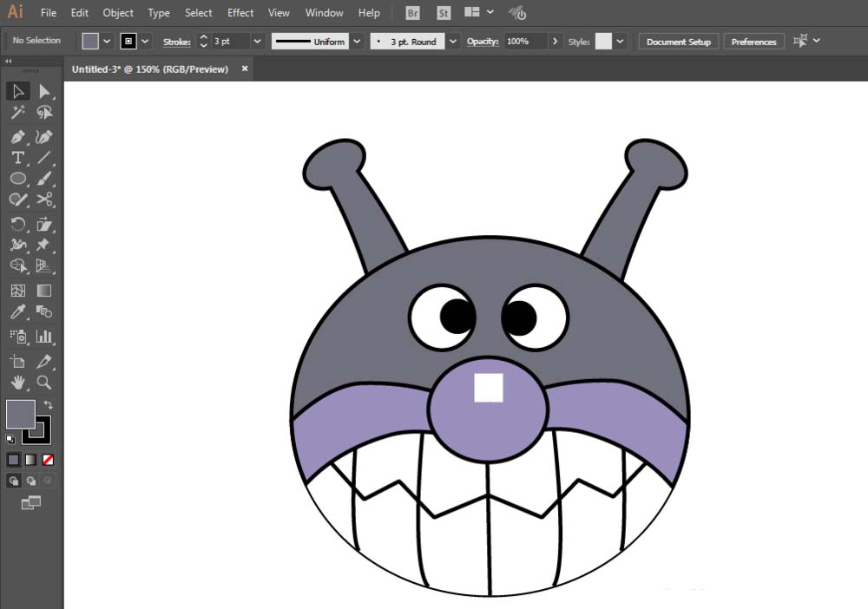Select the Pen tool
868x609 pixels.
click(17, 137)
